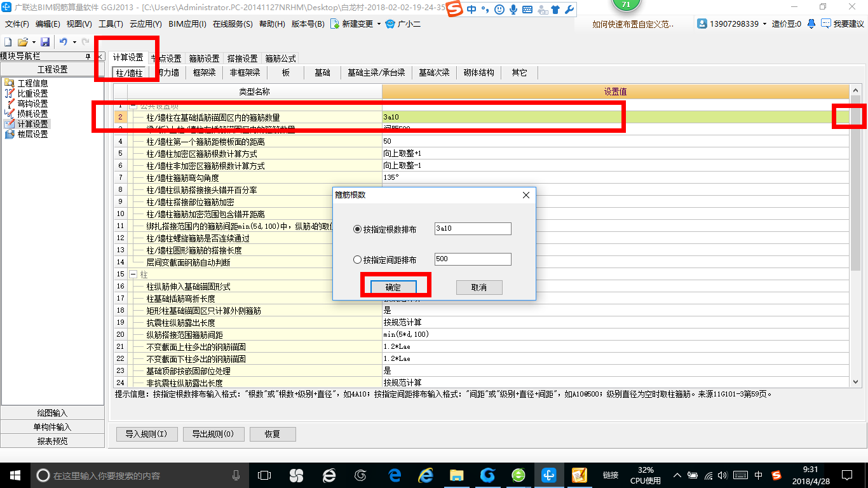Open the Windows Start menu
Screen dimensions: 868x488
coord(15,475)
